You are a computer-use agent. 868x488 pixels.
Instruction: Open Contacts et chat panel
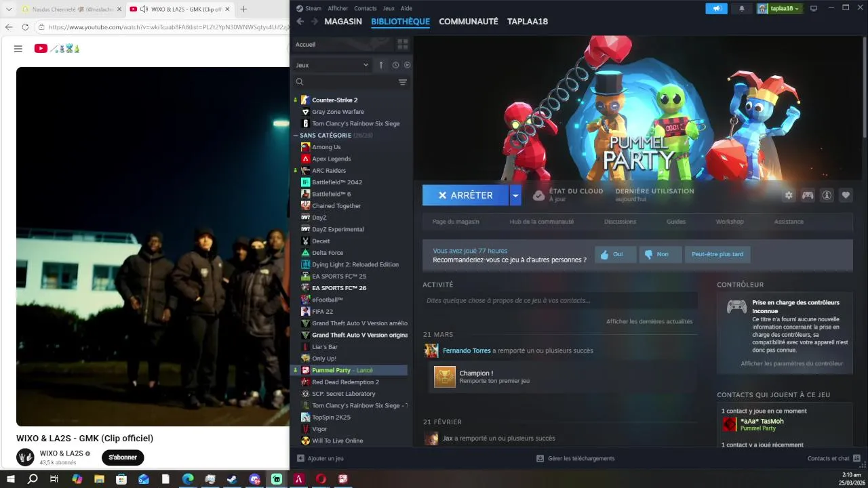click(x=833, y=458)
